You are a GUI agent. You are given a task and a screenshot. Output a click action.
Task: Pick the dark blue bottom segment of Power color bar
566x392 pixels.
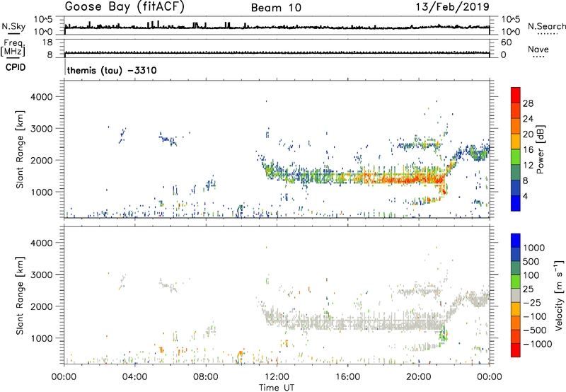point(516,203)
